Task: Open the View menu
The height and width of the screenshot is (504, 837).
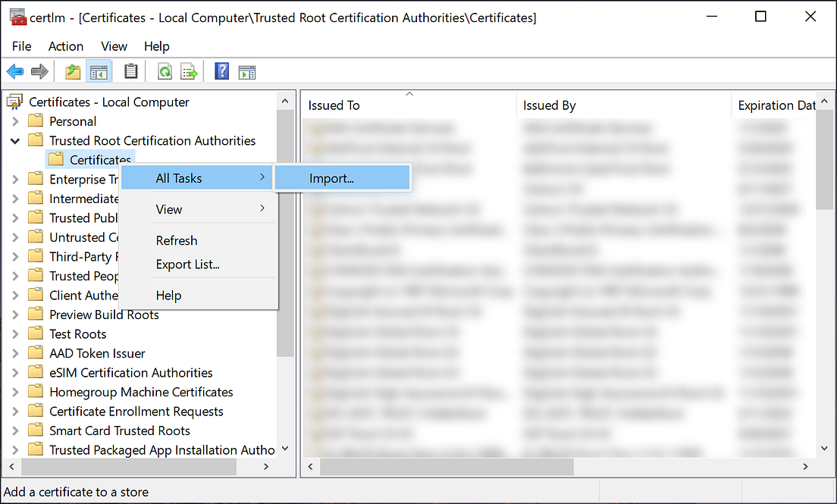Action: [114, 46]
